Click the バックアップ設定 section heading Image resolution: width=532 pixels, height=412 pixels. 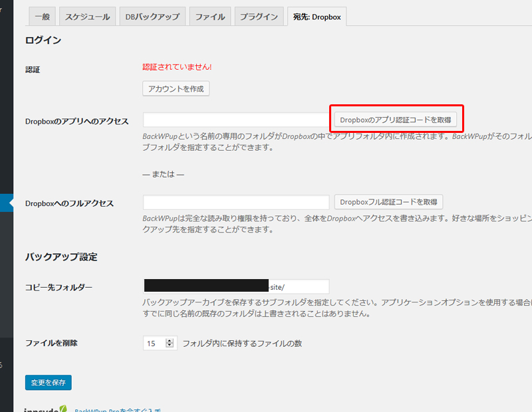61,257
